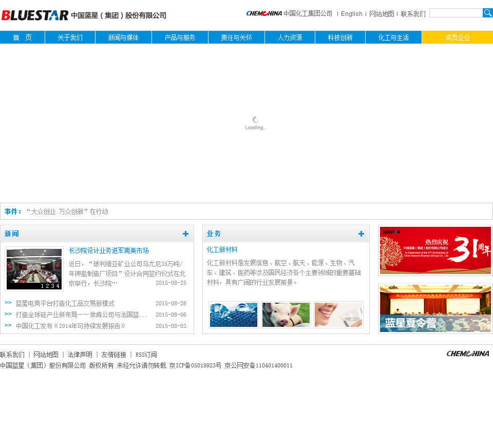Open the 化工新材料 business heading

click(x=222, y=249)
